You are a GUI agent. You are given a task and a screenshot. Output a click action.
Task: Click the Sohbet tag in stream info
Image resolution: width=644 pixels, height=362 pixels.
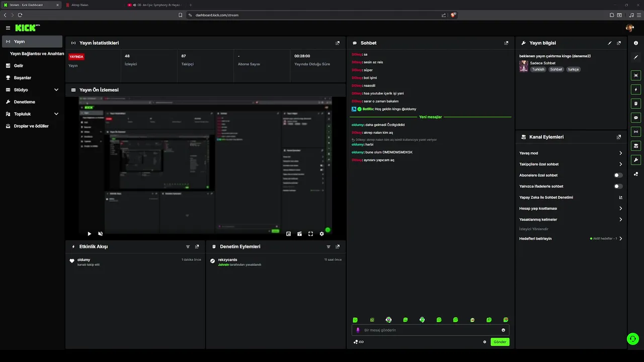pos(556,69)
